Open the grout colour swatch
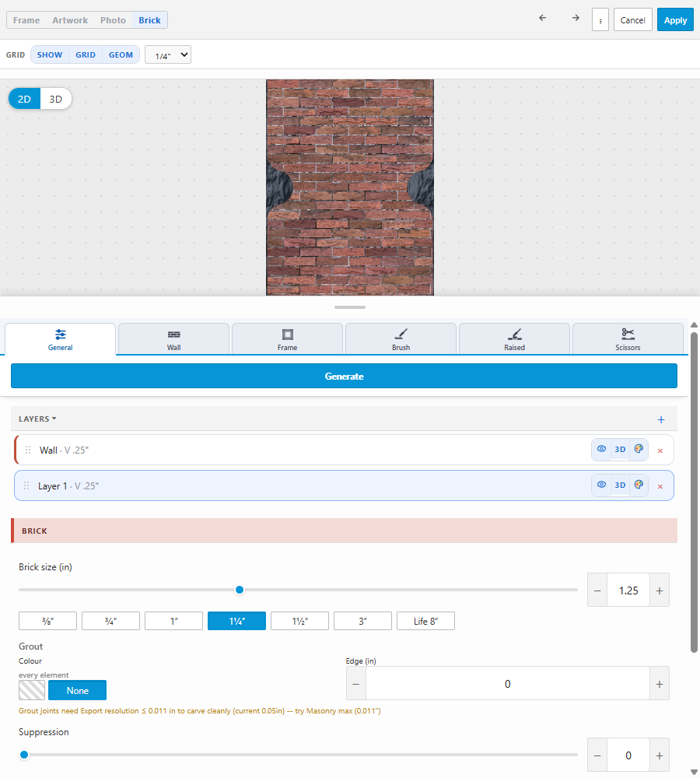The image size is (700, 778). tap(32, 690)
